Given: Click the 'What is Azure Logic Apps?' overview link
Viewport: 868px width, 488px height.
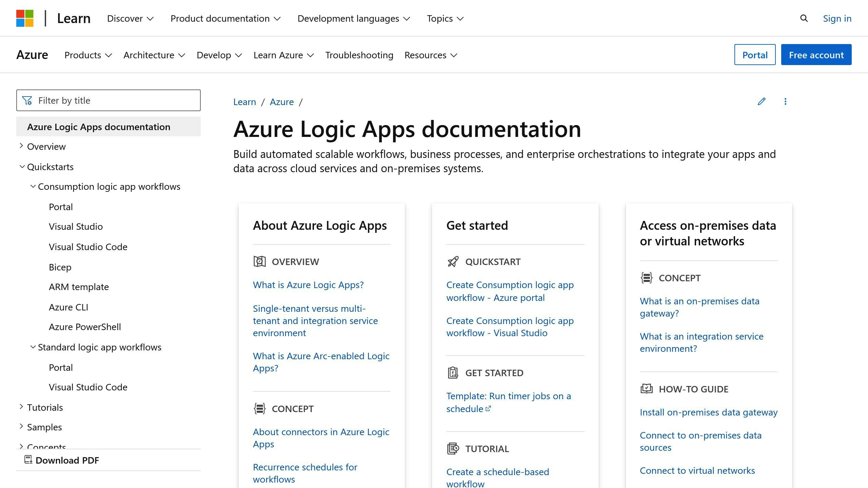Looking at the screenshot, I should pyautogui.click(x=308, y=284).
